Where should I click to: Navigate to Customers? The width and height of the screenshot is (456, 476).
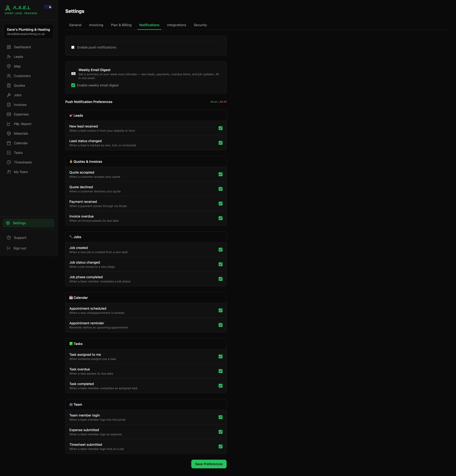point(22,75)
